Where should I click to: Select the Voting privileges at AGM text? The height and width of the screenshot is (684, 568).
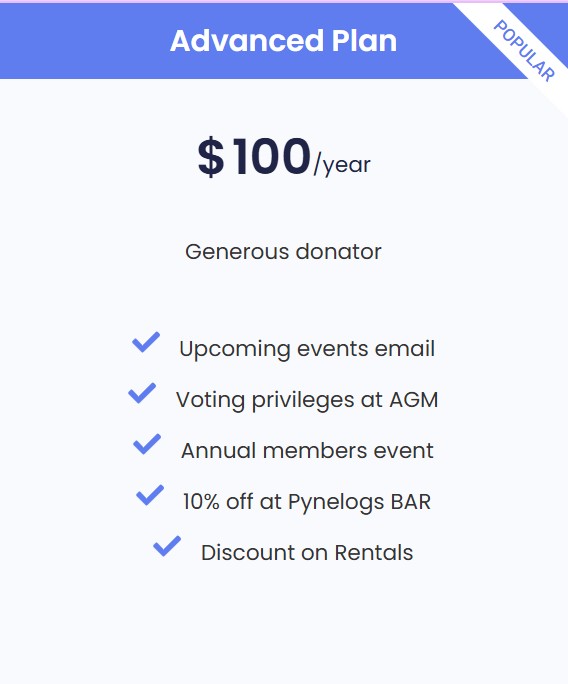point(307,400)
